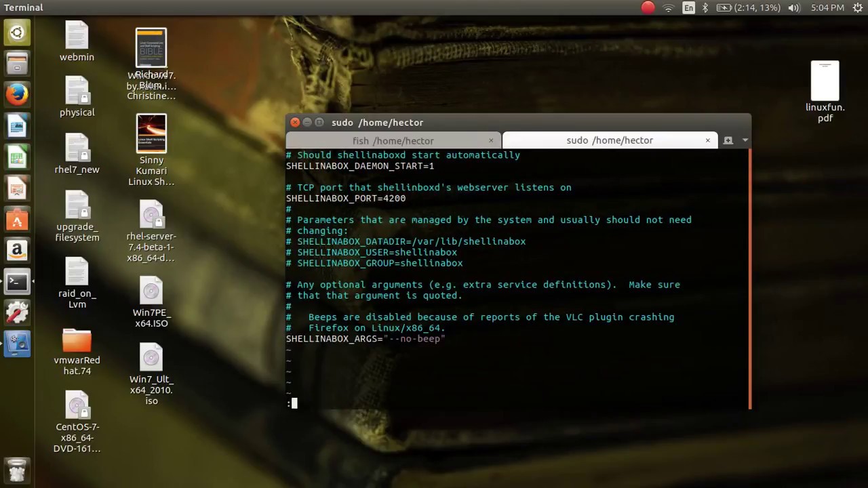Image resolution: width=868 pixels, height=488 pixels.
Task: Select the rhel-server-7.4-beta ISO file
Action: click(151, 231)
